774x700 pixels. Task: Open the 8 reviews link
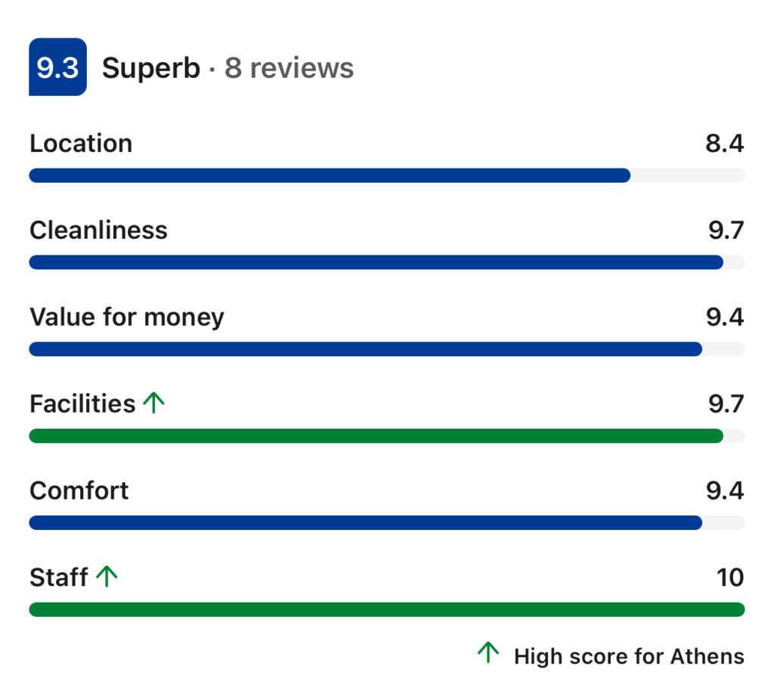click(x=289, y=68)
